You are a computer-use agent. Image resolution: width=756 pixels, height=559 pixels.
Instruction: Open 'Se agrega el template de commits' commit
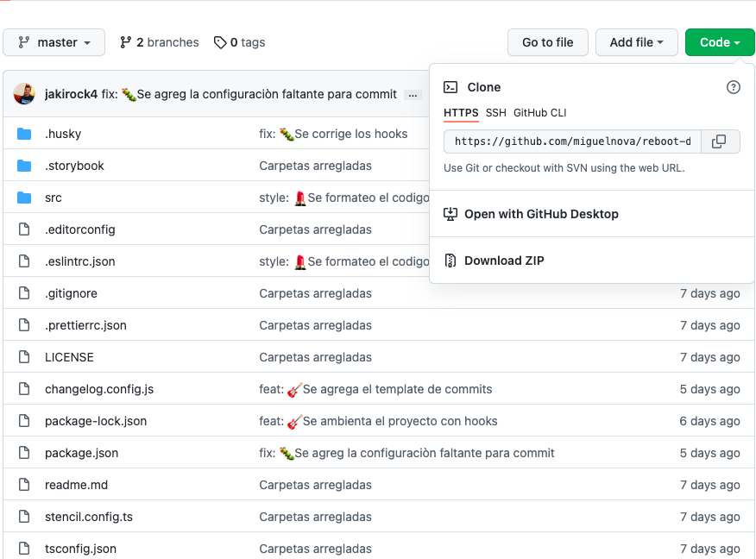(x=375, y=389)
